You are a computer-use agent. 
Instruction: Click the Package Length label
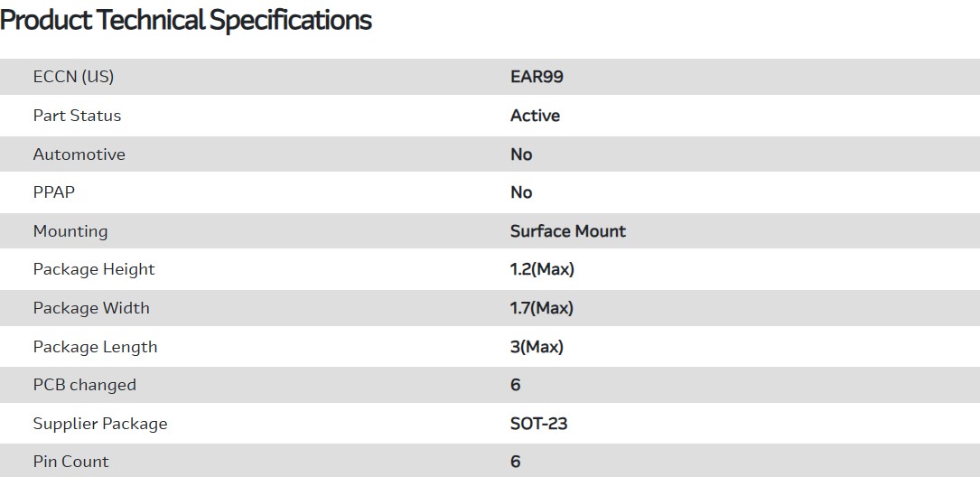tap(95, 347)
